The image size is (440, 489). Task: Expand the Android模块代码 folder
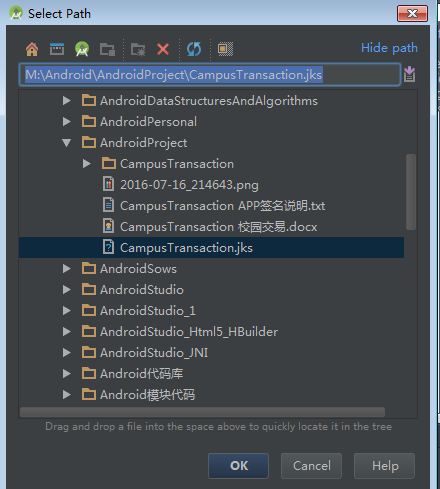click(x=67, y=394)
